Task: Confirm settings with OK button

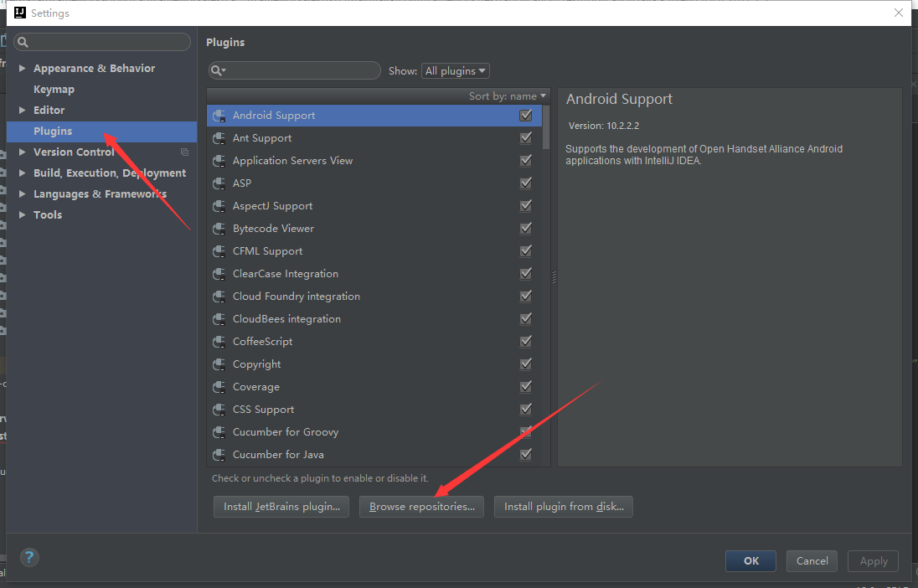Action: pos(750,561)
